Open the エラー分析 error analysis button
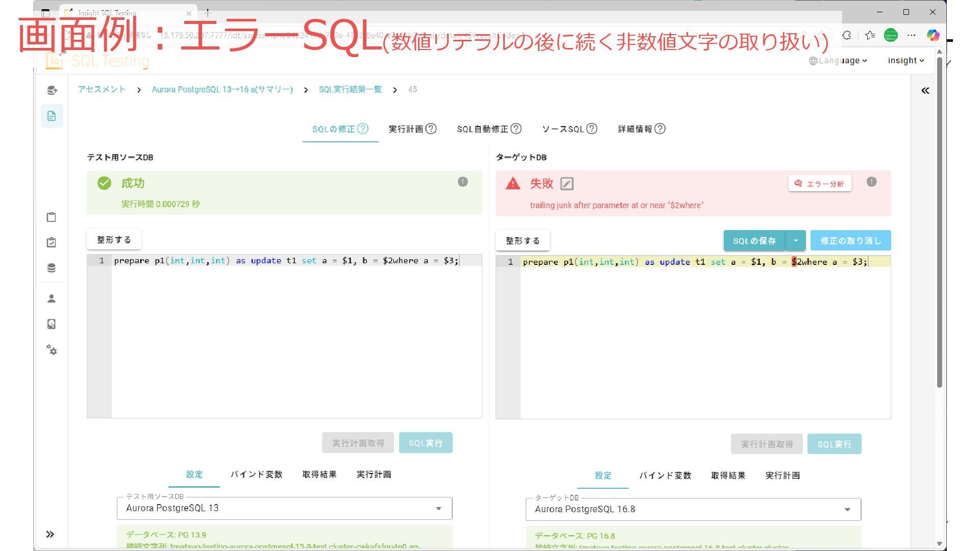 pos(819,184)
